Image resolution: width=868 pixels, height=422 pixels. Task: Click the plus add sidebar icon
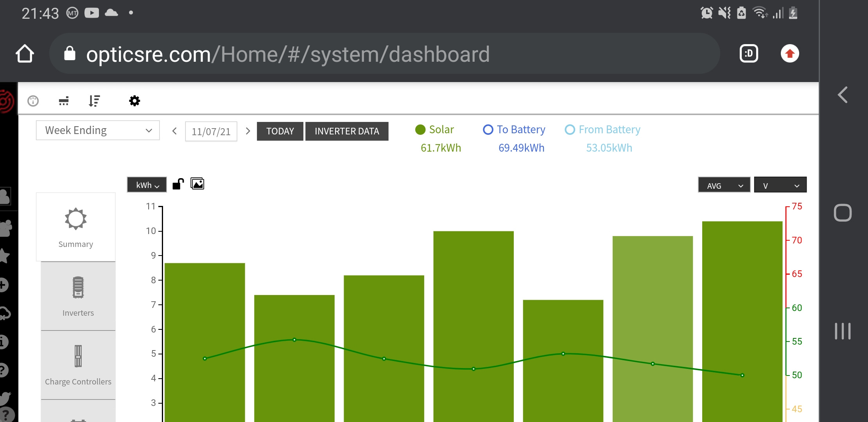pyautogui.click(x=3, y=285)
